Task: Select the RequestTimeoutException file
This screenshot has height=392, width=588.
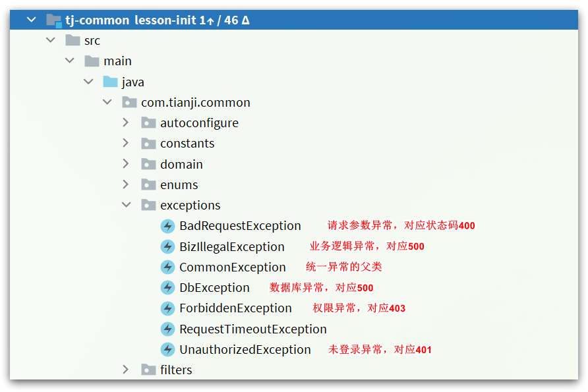Action: pyautogui.click(x=252, y=329)
